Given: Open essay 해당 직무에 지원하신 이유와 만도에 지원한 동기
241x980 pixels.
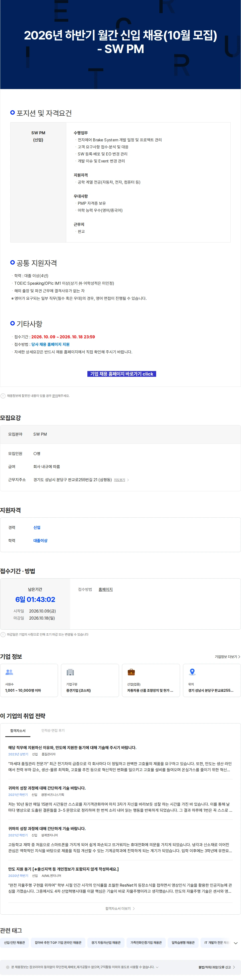Looking at the screenshot, I should click(x=72, y=748).
